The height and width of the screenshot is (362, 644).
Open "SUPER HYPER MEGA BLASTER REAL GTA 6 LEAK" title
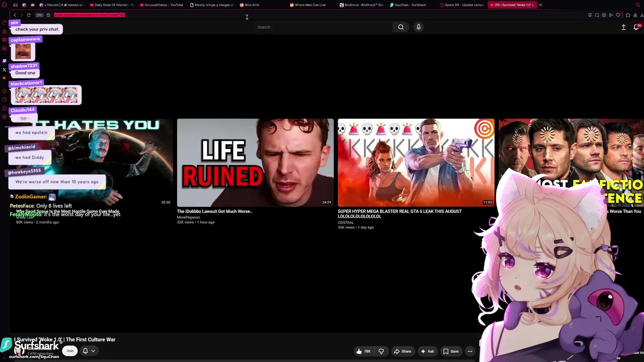[x=399, y=214]
